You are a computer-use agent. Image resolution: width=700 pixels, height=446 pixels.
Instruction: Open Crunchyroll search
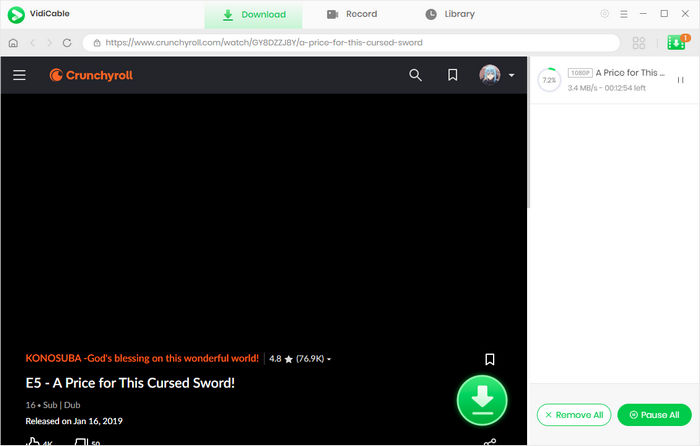click(415, 75)
